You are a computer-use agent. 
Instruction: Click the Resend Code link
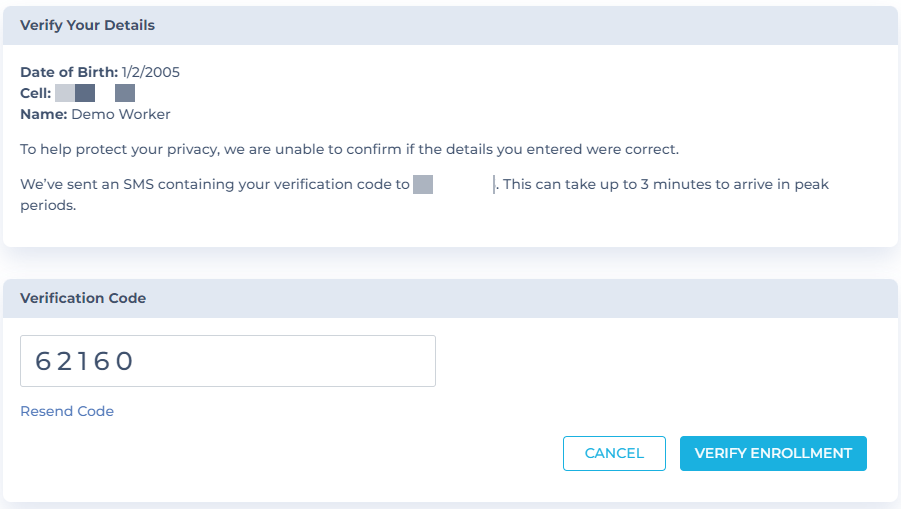(67, 411)
